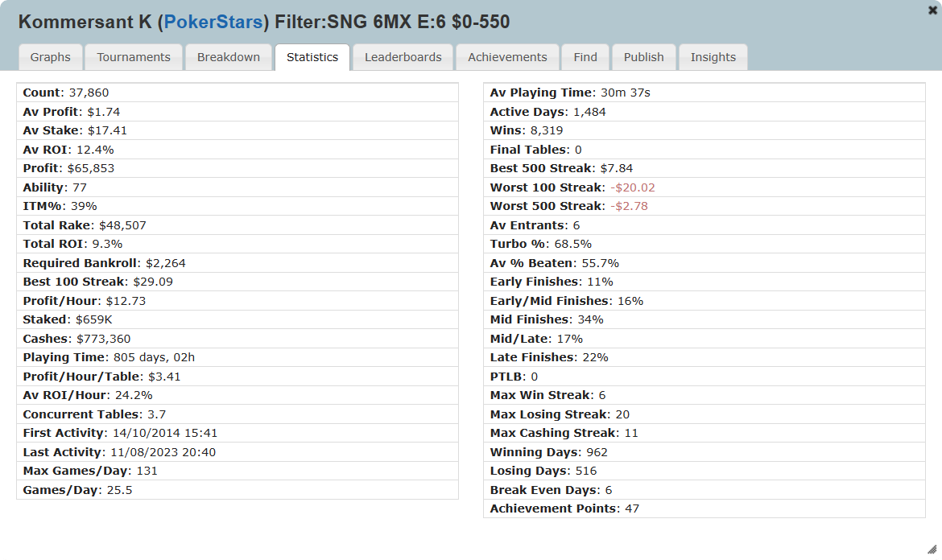The width and height of the screenshot is (942, 560).
Task: Go to the Achievements tab
Action: click(508, 57)
